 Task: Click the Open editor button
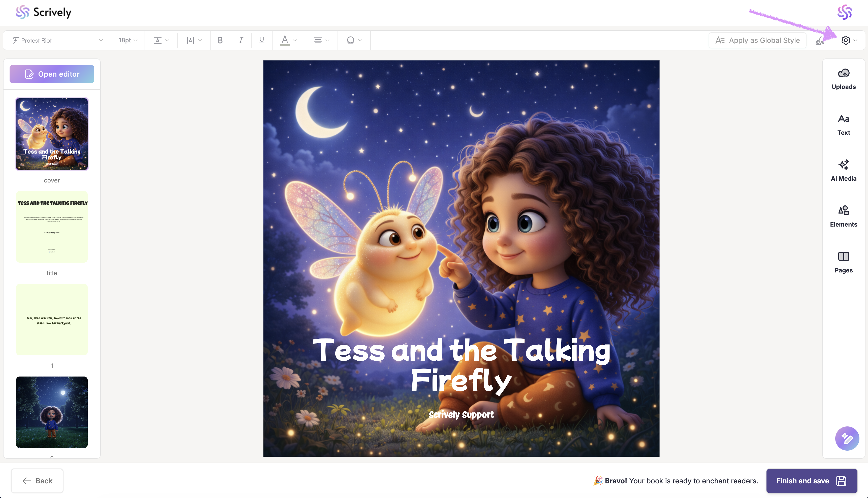pyautogui.click(x=52, y=74)
